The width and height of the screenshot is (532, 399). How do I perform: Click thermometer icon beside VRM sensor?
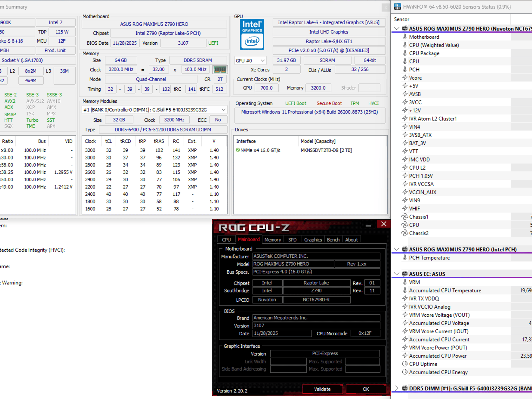405,282
